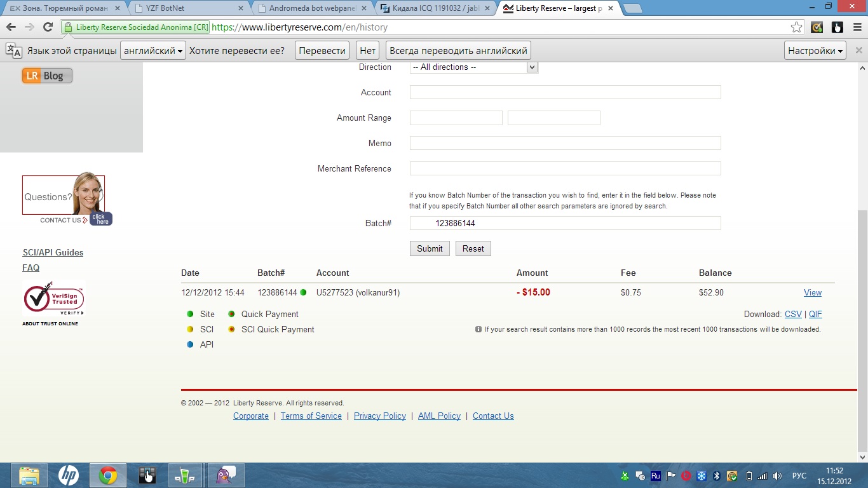This screenshot has height=488, width=868.
Task: View details of the -$15.00 transaction
Action: (x=813, y=292)
